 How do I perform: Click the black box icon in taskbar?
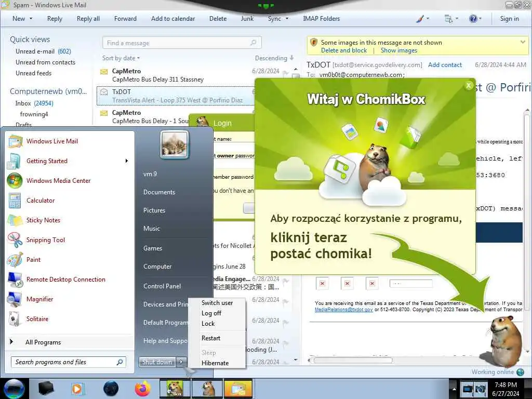(46, 389)
